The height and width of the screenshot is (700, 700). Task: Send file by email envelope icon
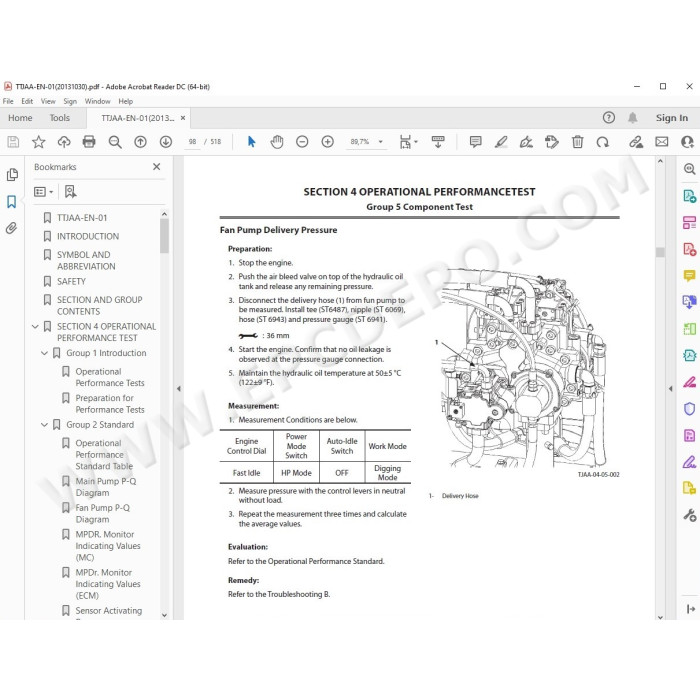(x=662, y=142)
